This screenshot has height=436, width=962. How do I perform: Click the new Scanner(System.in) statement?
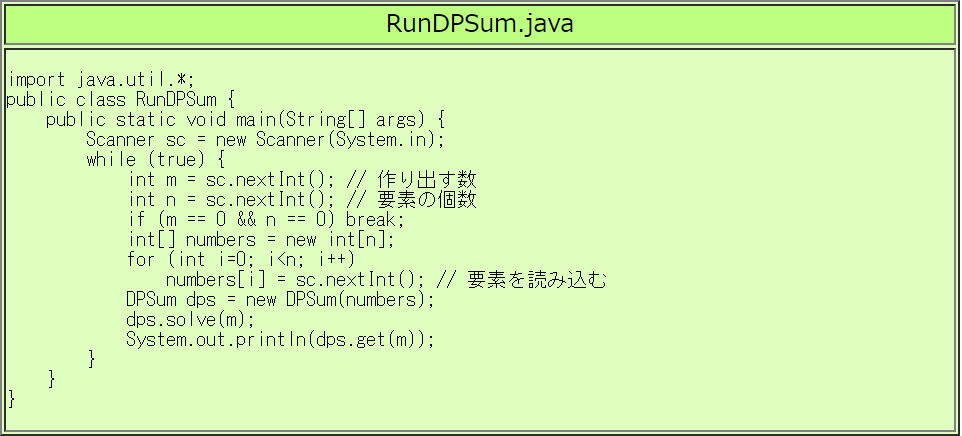[330, 139]
